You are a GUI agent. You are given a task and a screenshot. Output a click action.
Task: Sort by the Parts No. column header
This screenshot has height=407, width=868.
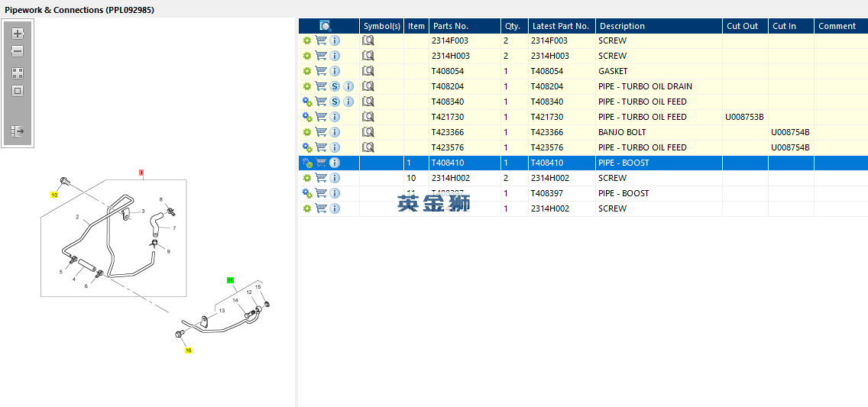(451, 26)
